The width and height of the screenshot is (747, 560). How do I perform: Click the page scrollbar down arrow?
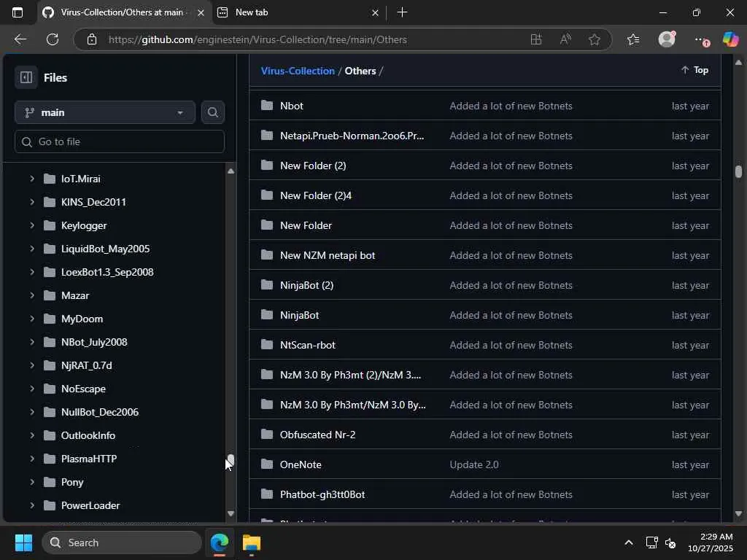pyautogui.click(x=738, y=513)
